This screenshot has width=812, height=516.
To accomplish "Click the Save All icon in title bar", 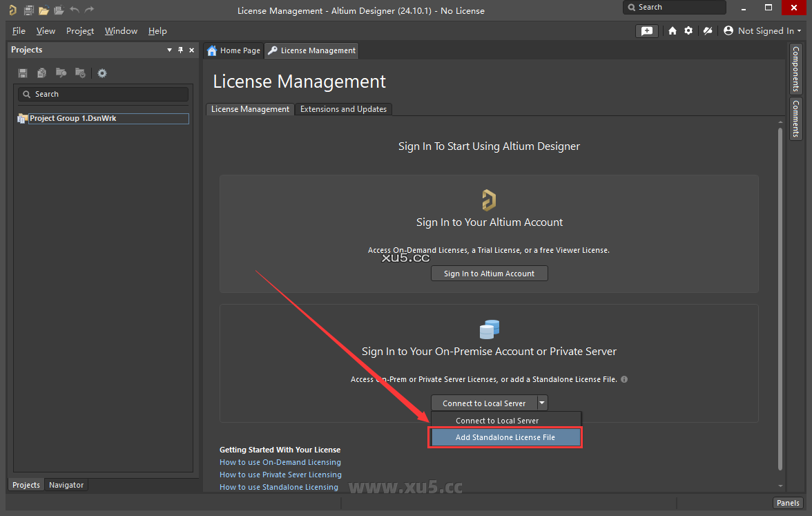I will click(x=28, y=10).
